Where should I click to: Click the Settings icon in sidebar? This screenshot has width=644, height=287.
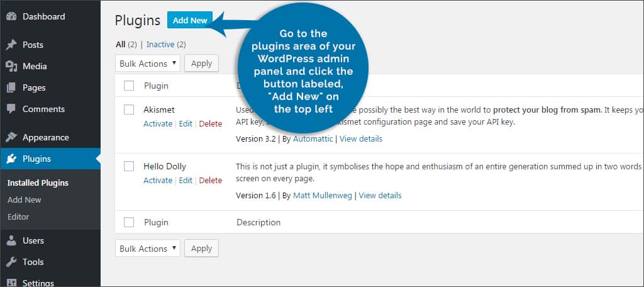point(11,283)
